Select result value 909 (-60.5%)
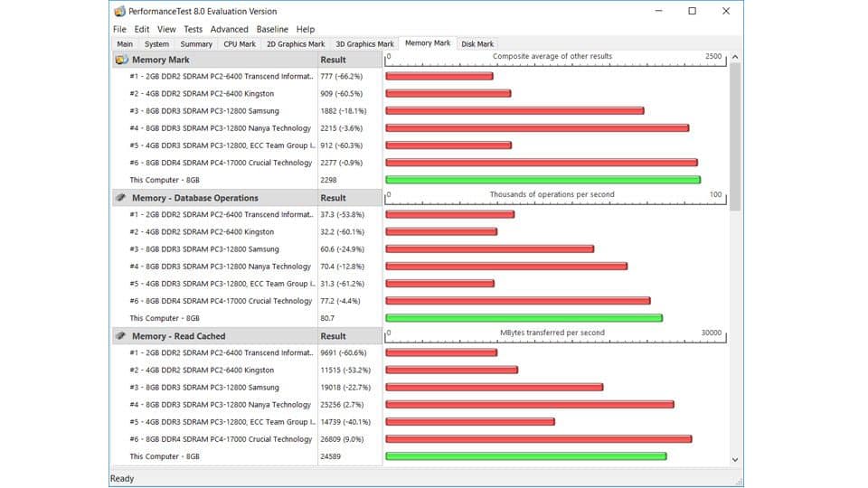The image size is (868, 488). pyautogui.click(x=342, y=93)
